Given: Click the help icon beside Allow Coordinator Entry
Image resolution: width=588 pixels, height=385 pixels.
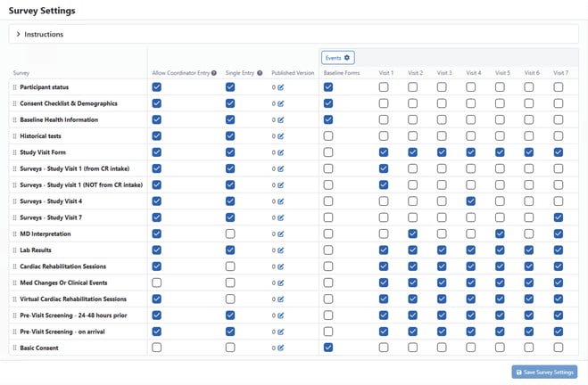Looking at the screenshot, I should [x=214, y=73].
